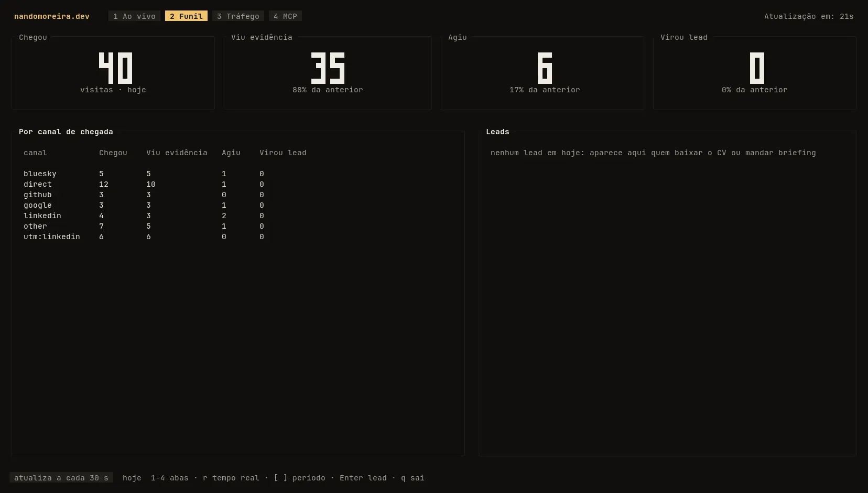Click the nandomoreira.dev title

pyautogui.click(x=52, y=16)
